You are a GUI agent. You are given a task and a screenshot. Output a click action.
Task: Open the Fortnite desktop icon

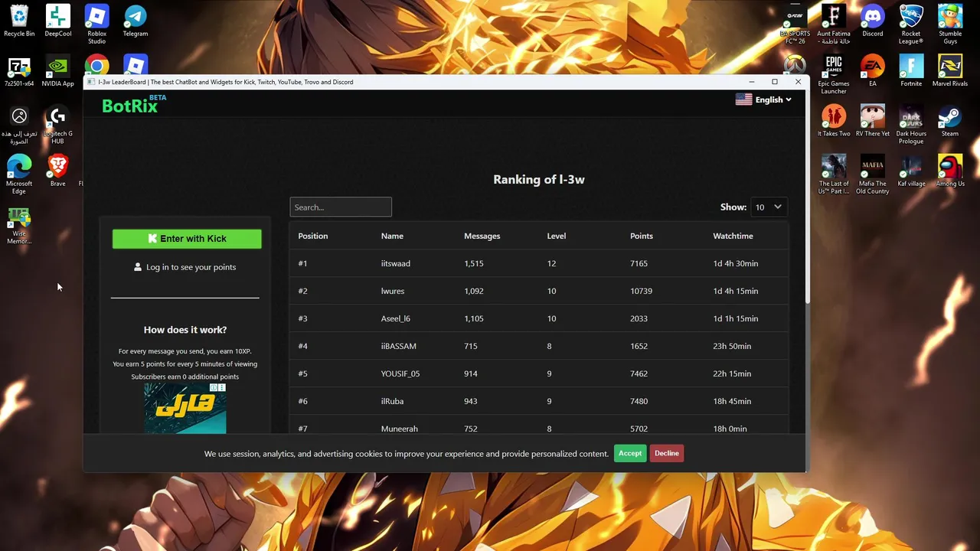911,71
